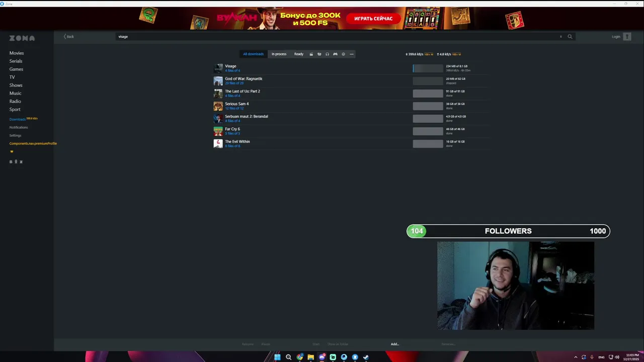Screen dimensions: 644x362
Task: Expand Serious Sam 4 '12 files of 12'
Action: click(x=234, y=109)
